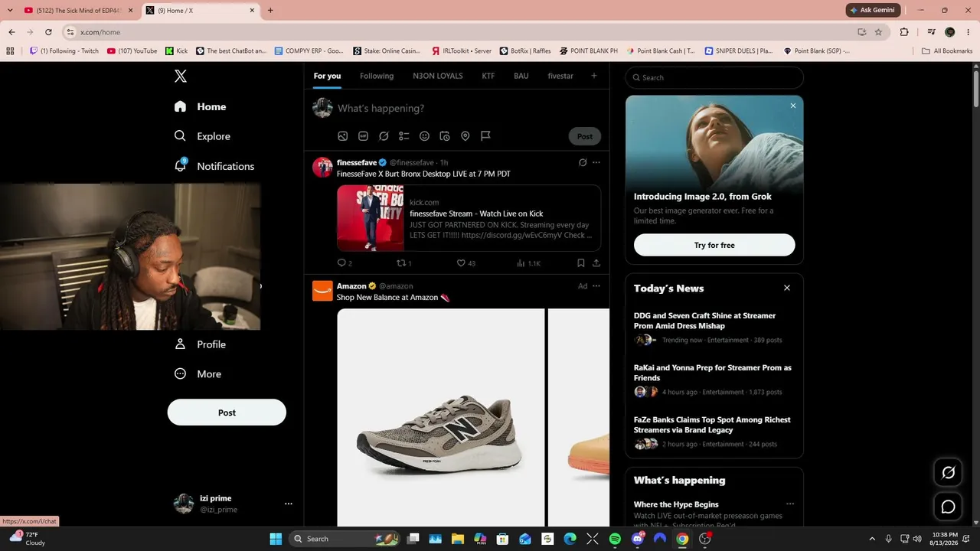Go to Home in sidebar
Viewport: 980px width, 551px height.
[x=201, y=106]
